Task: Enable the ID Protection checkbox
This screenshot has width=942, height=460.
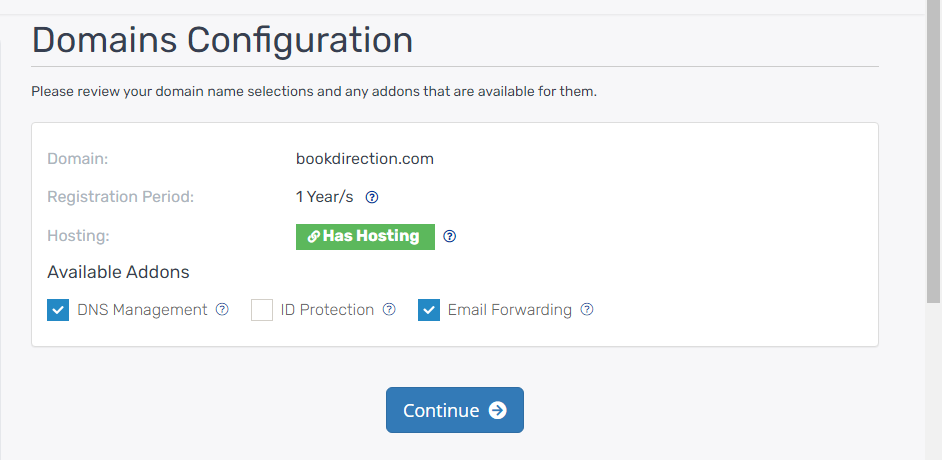Action: [262, 310]
